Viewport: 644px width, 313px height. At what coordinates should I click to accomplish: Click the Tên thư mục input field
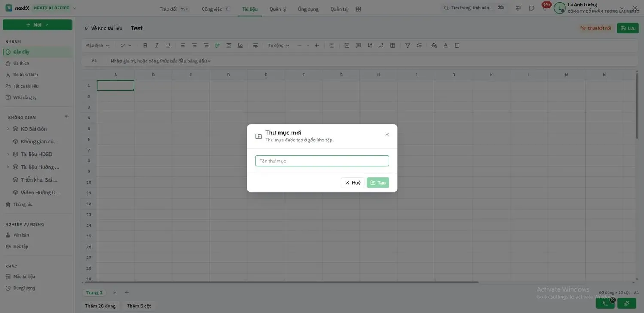click(322, 161)
